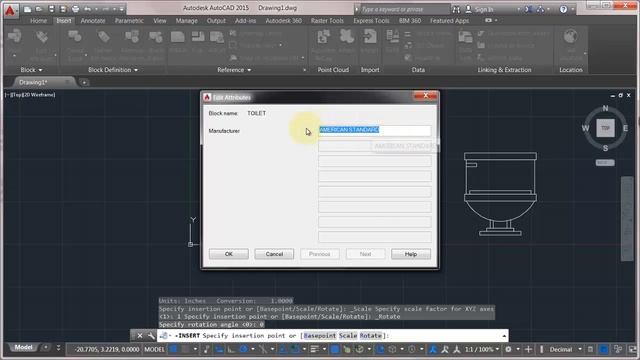640x360 pixels.
Task: Open the Manage ribbon tab
Action: coord(187,20)
